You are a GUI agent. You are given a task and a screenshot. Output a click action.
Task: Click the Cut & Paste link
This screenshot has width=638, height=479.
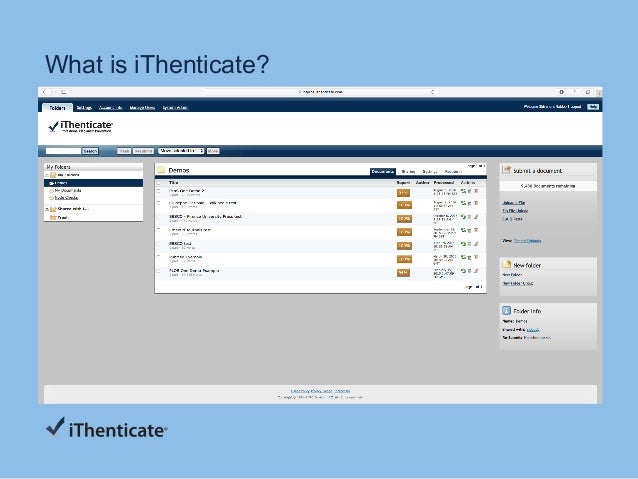512,219
